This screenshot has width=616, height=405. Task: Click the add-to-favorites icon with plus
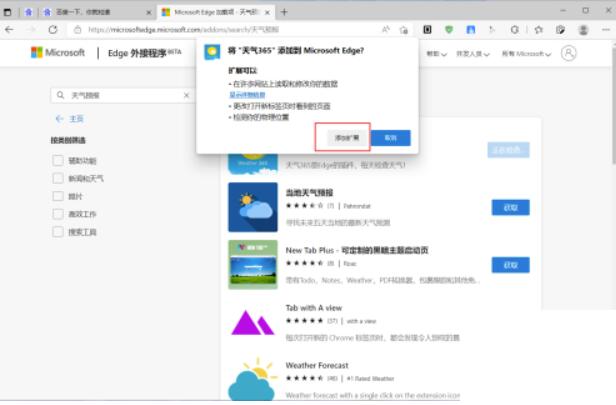pyautogui.click(x=403, y=30)
